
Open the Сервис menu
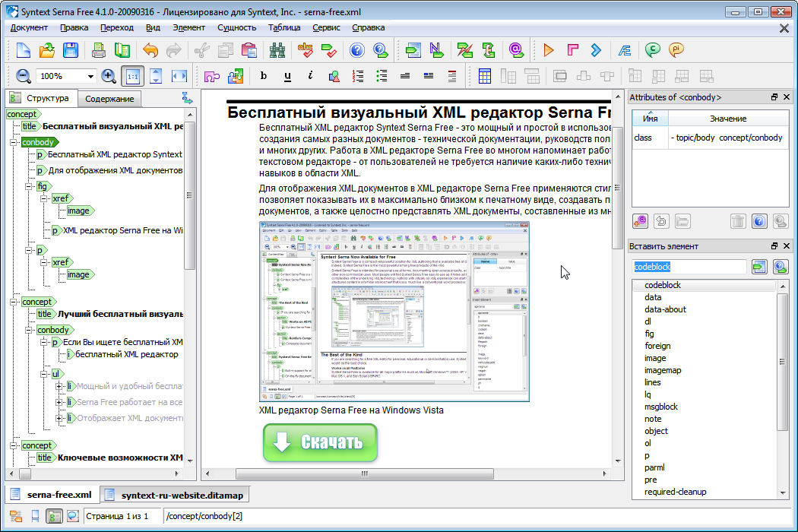tap(326, 27)
